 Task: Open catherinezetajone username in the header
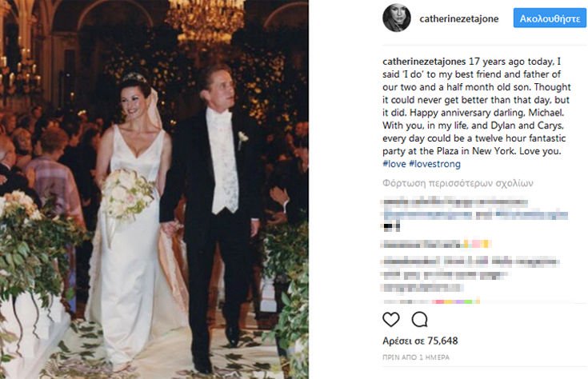click(458, 18)
